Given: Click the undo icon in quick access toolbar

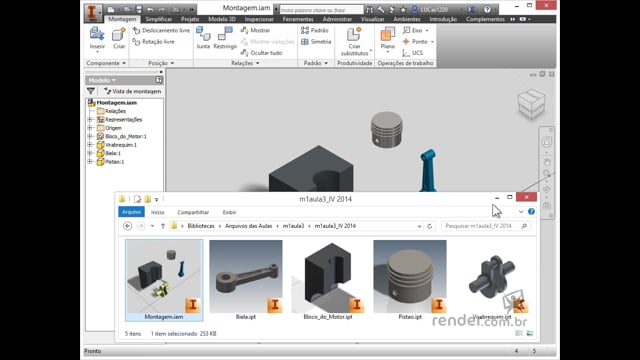Looking at the screenshot, I should pyautogui.click(x=150, y=9).
